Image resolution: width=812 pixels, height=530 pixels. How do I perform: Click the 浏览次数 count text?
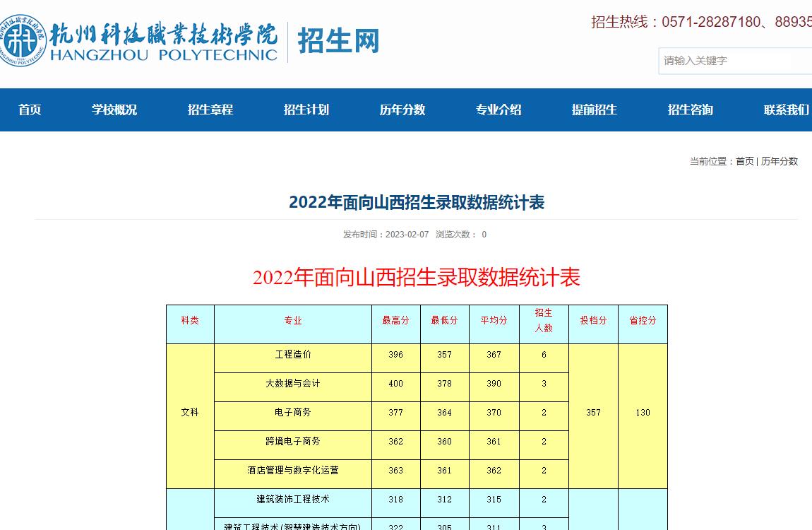(461, 234)
